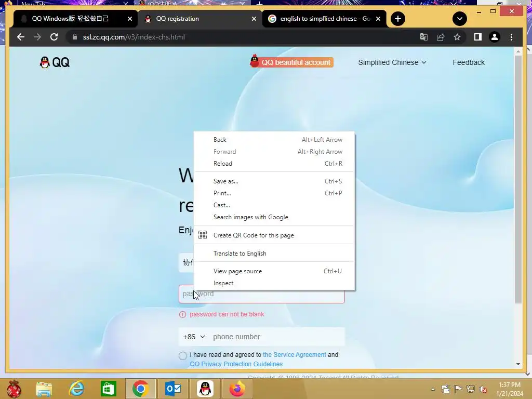Click the QR code icon in context menu

coord(203,235)
